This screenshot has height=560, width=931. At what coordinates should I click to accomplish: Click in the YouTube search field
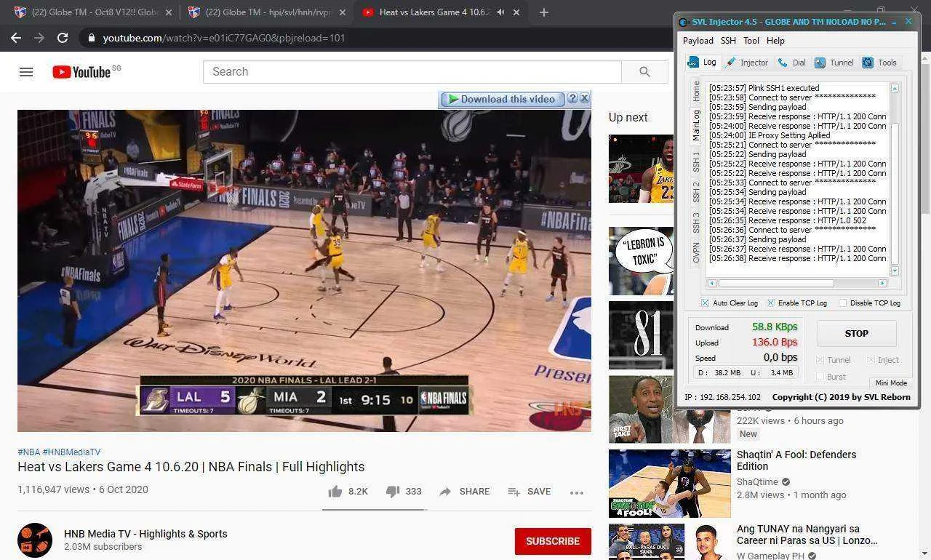[412, 71]
